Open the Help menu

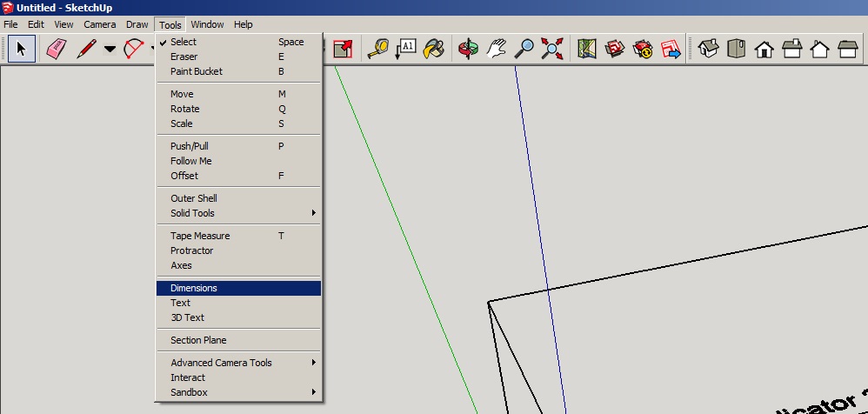[x=243, y=24]
